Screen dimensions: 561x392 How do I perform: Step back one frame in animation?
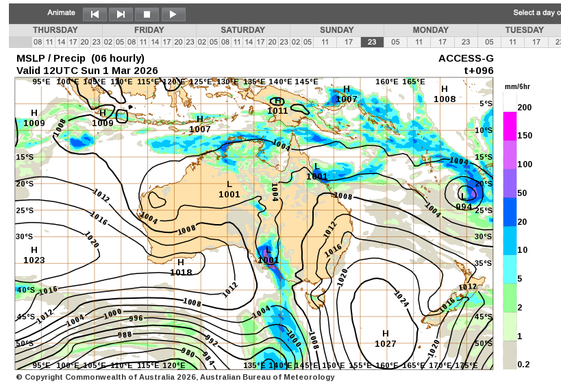point(95,14)
